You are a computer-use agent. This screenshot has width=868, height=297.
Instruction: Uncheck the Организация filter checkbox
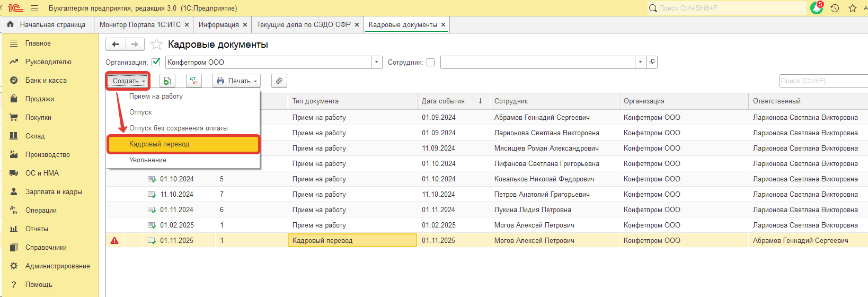pos(156,62)
